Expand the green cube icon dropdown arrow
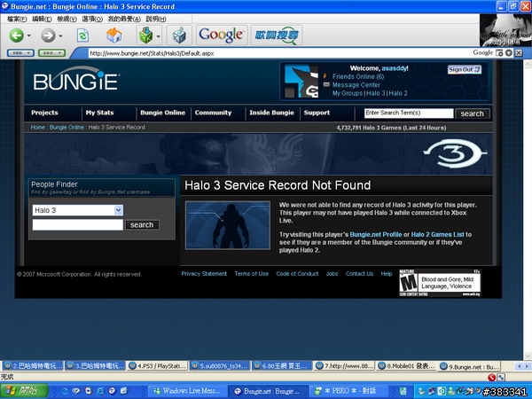Image resolution: width=532 pixels, height=399 pixels. click(158, 35)
